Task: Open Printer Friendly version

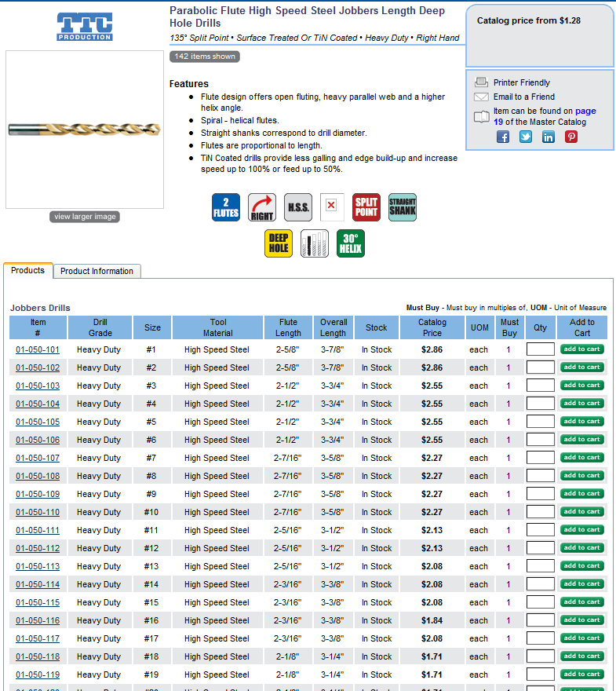Action: pos(521,82)
